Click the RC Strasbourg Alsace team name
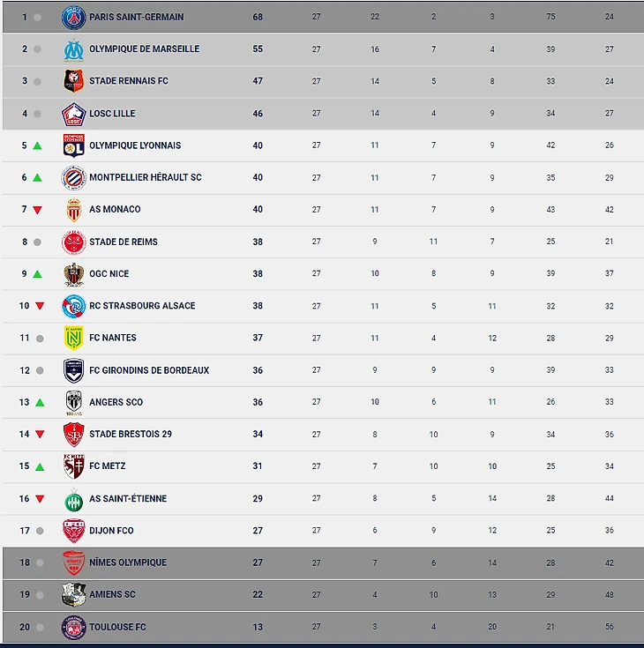 tap(142, 306)
